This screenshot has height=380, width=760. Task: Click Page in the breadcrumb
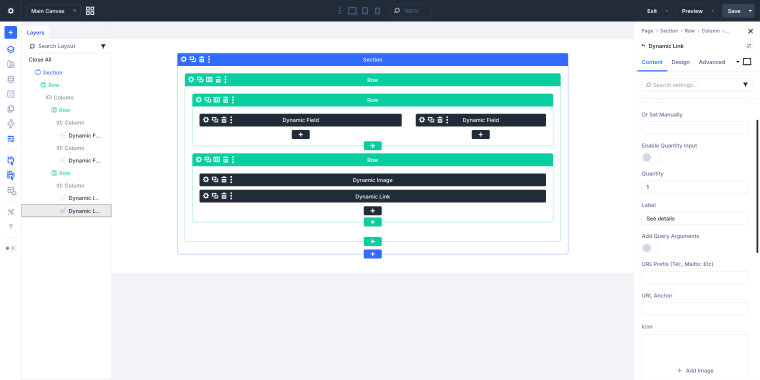(x=647, y=31)
